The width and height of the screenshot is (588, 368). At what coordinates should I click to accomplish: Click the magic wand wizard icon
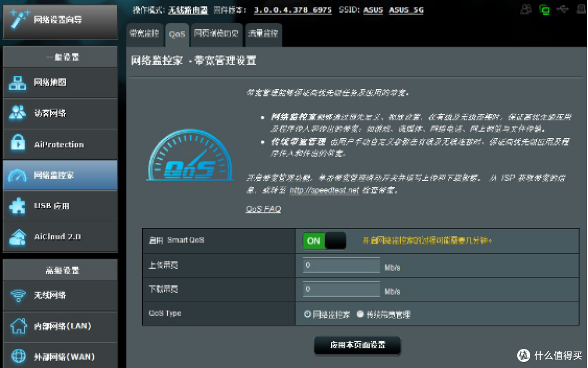19,19
